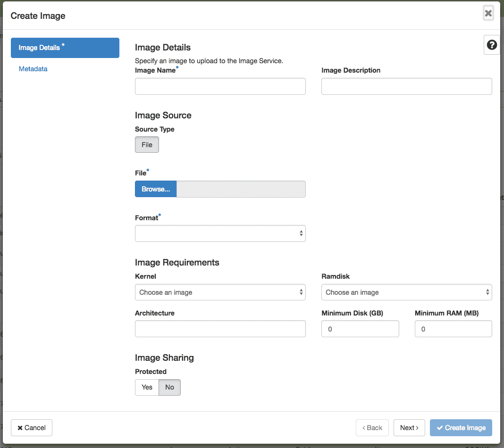Open the Ramdisk image dropdown
This screenshot has height=448, width=504.
[x=406, y=292]
